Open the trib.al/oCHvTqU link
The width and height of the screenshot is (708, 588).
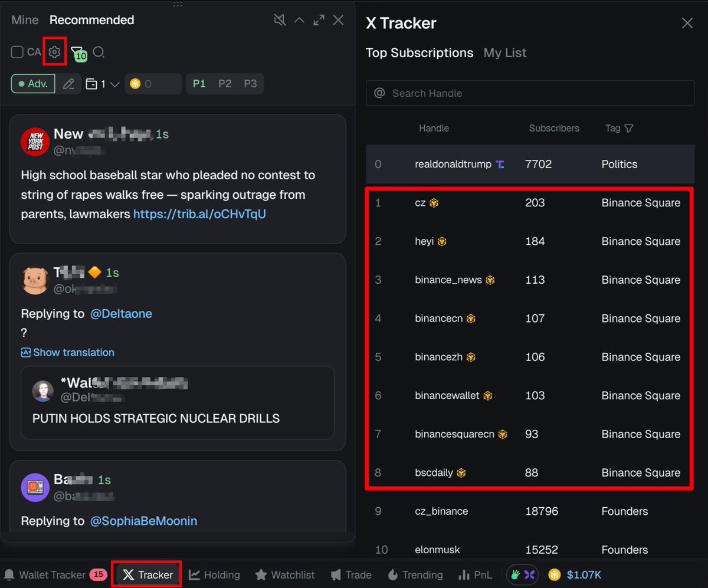point(199,214)
